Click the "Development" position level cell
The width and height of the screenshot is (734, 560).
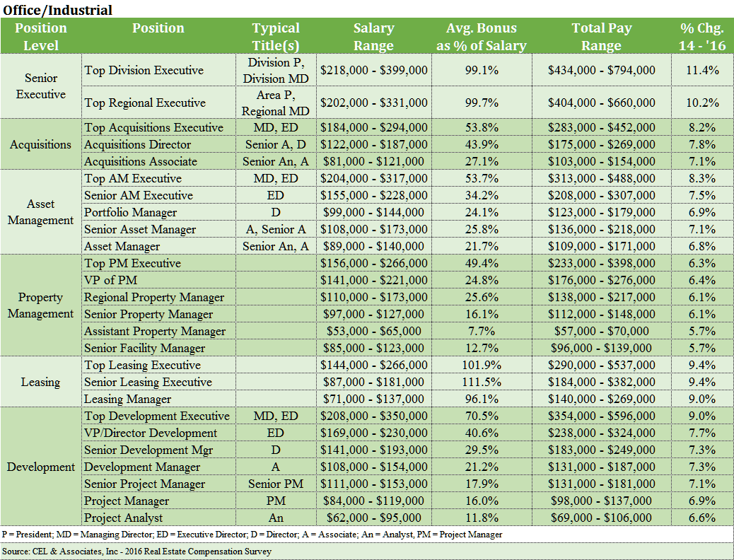41,467
